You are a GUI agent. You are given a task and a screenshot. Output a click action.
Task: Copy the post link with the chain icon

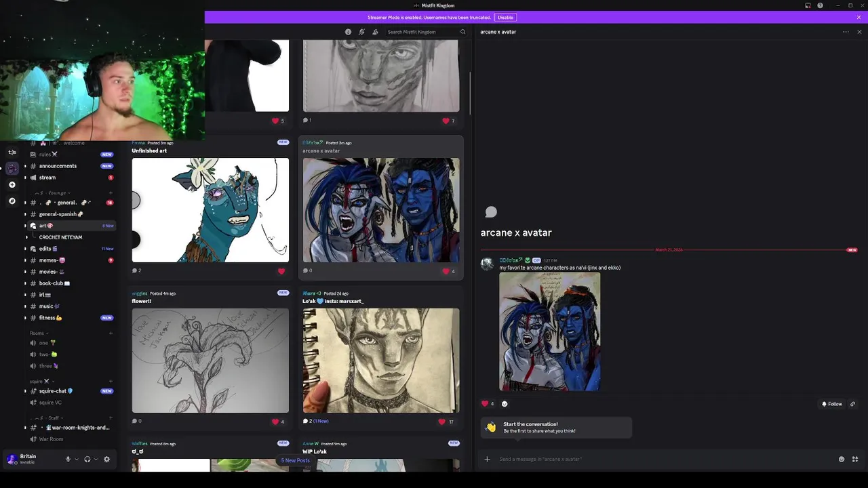tap(852, 404)
